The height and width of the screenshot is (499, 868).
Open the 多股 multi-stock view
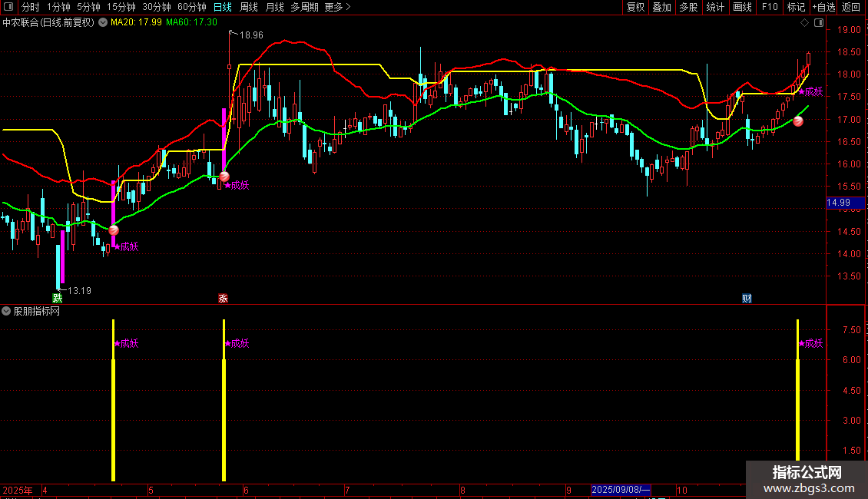click(688, 7)
